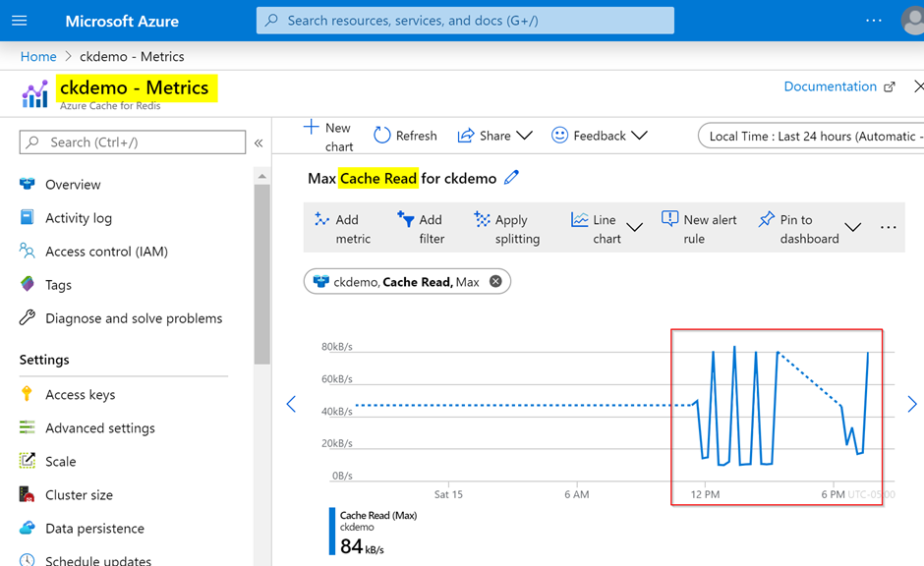This screenshot has width=924, height=566.
Task: Click the sidebar scrollbar thumb
Action: (x=262, y=274)
